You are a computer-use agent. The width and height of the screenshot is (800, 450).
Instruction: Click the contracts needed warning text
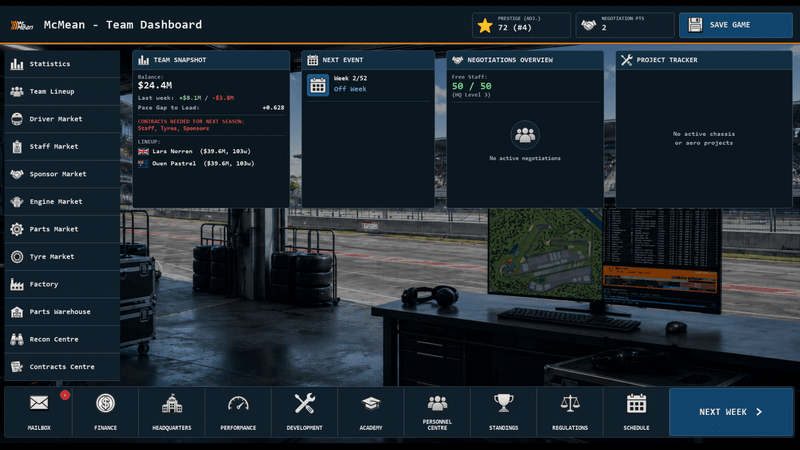[x=191, y=125]
